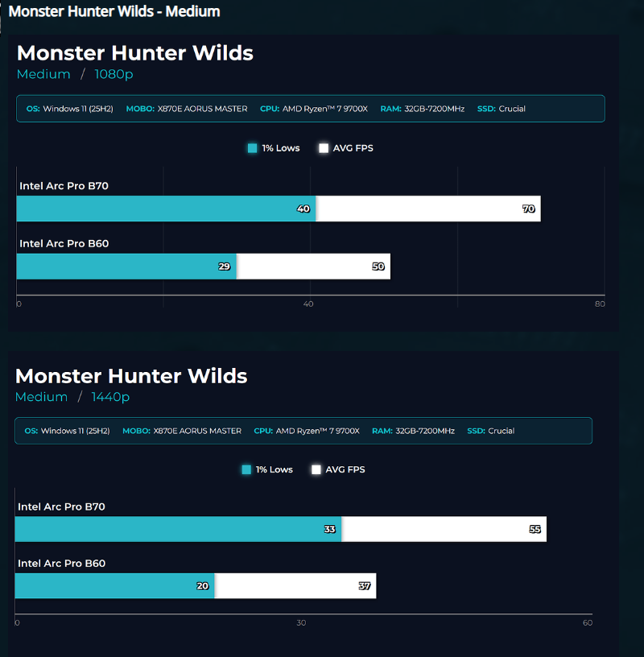Click the 1440p resolution label under the second title
The height and width of the screenshot is (657, 644).
[x=110, y=397]
